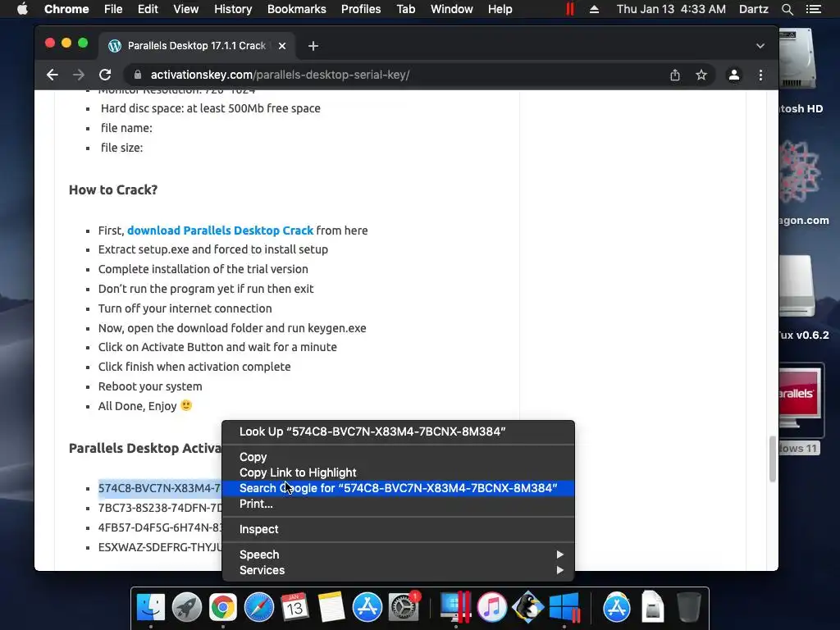
Task: Open the Profiles menu
Action: (x=361, y=9)
